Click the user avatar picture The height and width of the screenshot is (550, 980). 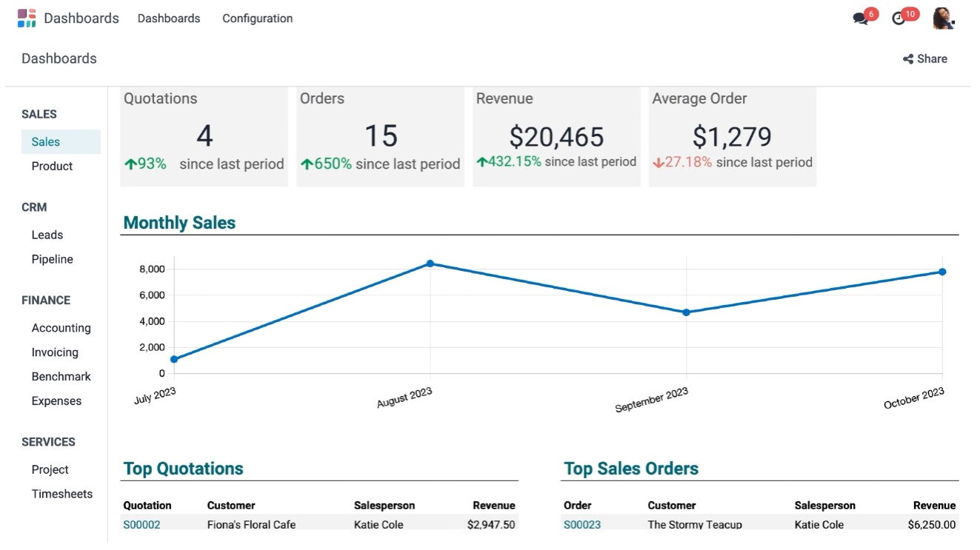(x=942, y=19)
